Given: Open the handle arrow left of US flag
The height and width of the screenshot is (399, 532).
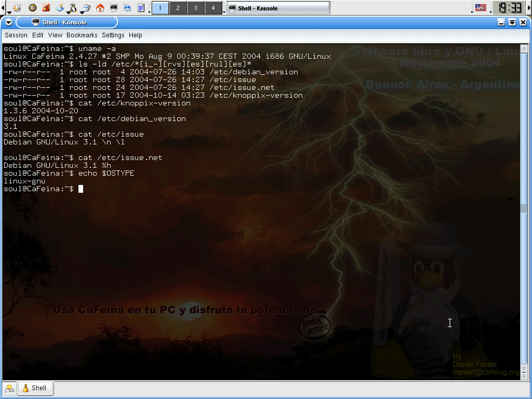Looking at the screenshot, I should click(472, 12).
